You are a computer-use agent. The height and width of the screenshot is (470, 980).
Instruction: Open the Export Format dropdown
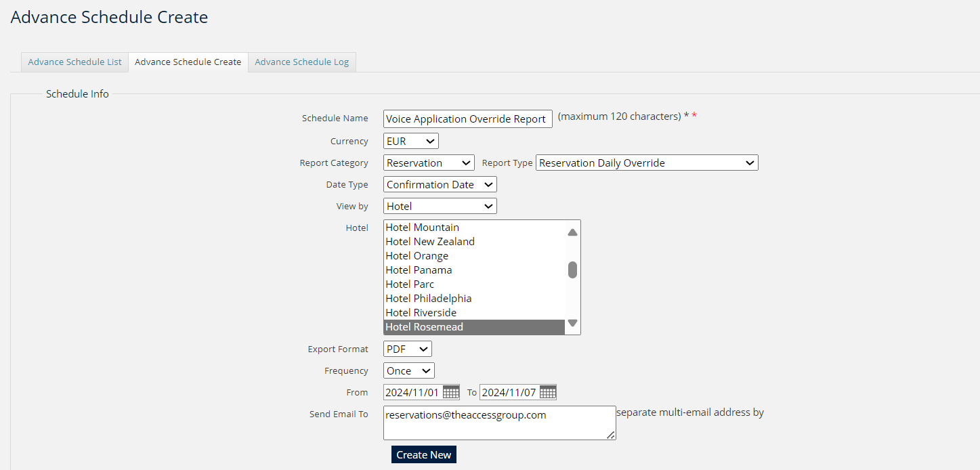(408, 349)
